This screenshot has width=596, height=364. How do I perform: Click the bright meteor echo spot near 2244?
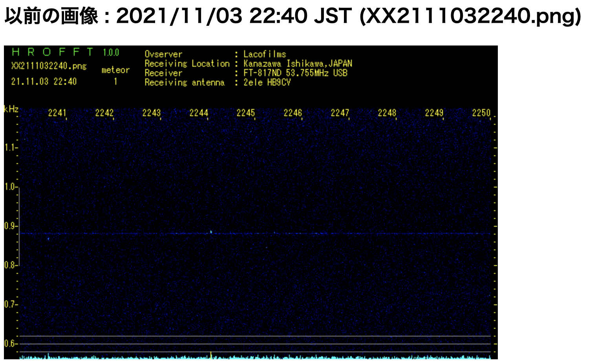(x=211, y=232)
